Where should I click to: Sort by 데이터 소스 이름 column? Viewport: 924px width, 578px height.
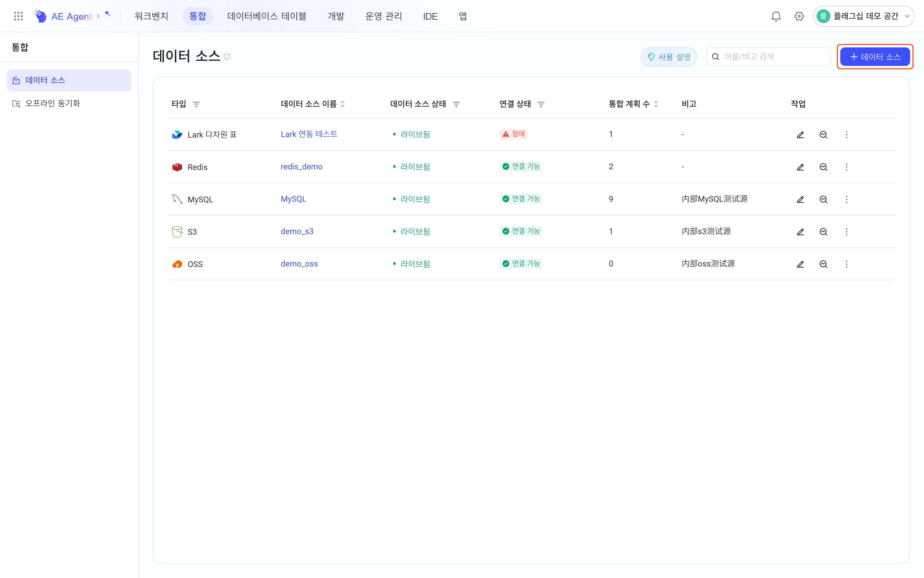342,104
